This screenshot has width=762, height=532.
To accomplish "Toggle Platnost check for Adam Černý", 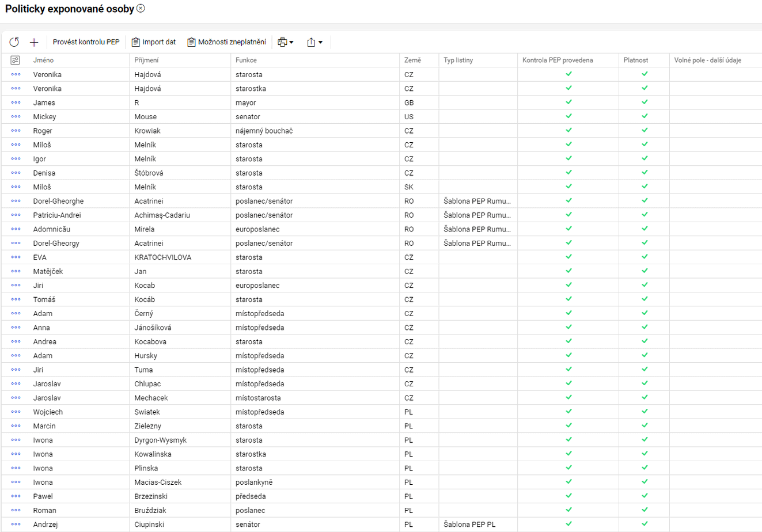I will 645,313.
